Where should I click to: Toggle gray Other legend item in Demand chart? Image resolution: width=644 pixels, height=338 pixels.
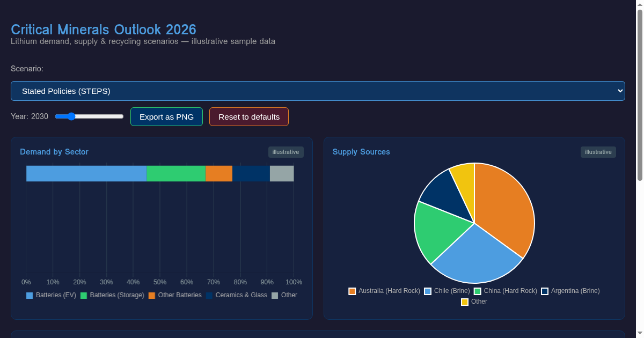pyautogui.click(x=284, y=295)
